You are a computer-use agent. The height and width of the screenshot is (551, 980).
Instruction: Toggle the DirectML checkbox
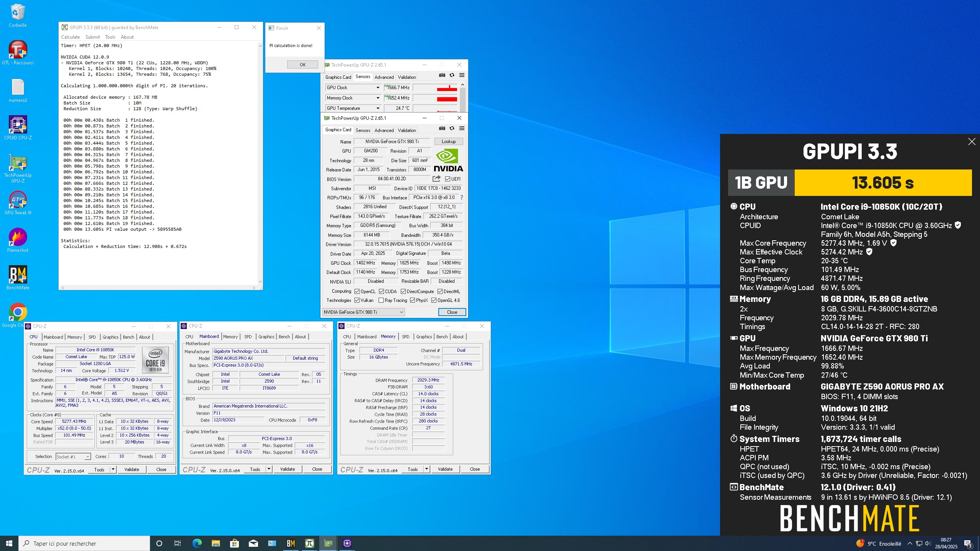coord(440,292)
